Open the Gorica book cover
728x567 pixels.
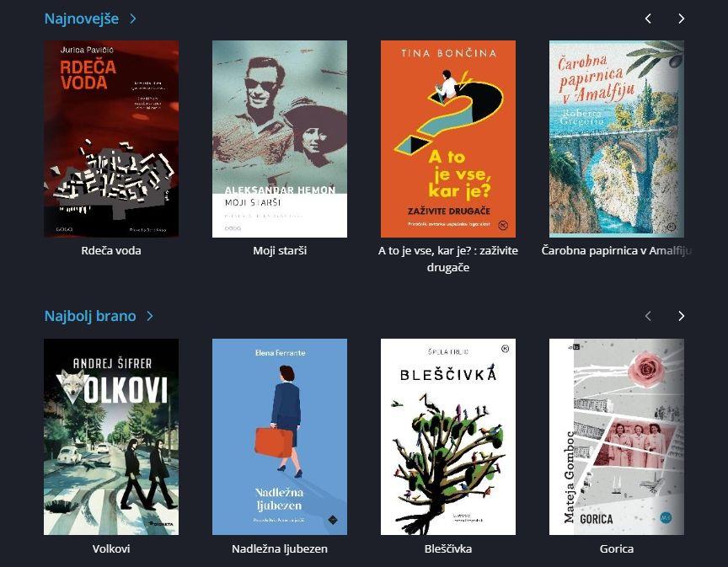coord(617,436)
